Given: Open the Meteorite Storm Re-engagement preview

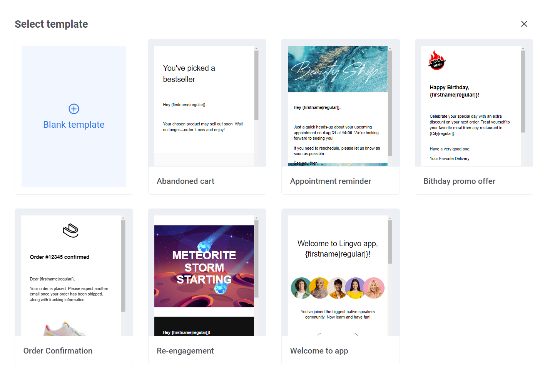Looking at the screenshot, I should click(204, 266).
